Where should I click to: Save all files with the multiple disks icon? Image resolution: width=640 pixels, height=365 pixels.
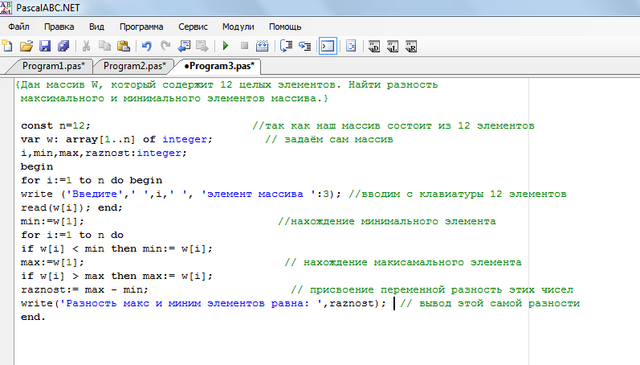(x=64, y=46)
